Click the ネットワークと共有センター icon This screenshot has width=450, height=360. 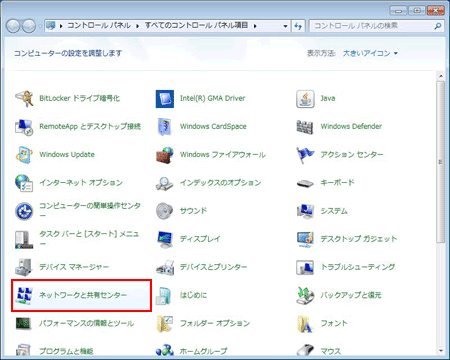pos(24,296)
